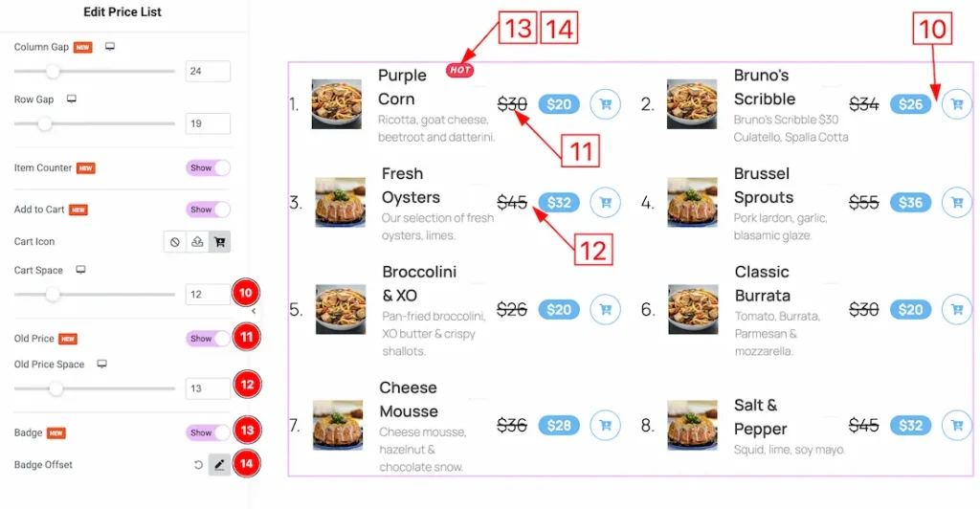Hide the Badge using its toggle
Image resolution: width=980 pixels, height=509 pixels.
click(208, 432)
